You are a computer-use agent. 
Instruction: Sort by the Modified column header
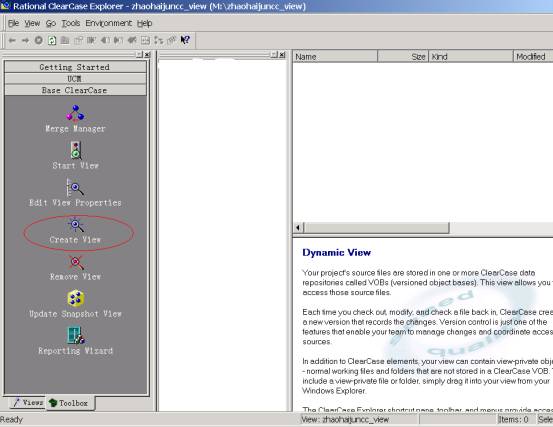pos(533,56)
